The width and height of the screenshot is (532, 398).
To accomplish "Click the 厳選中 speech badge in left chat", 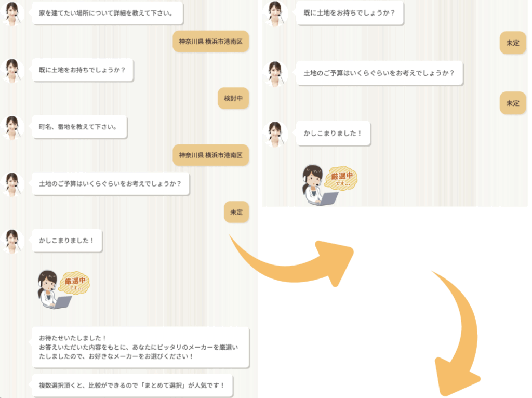I will click(75, 283).
